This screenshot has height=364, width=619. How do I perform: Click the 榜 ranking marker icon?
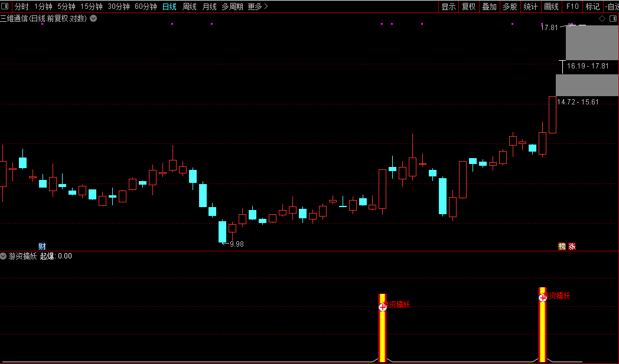point(562,247)
